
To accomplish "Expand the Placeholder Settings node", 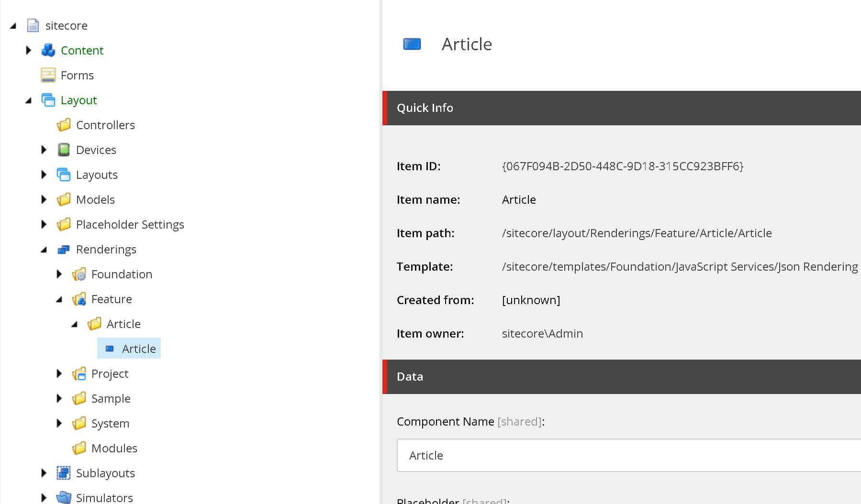I will (44, 224).
